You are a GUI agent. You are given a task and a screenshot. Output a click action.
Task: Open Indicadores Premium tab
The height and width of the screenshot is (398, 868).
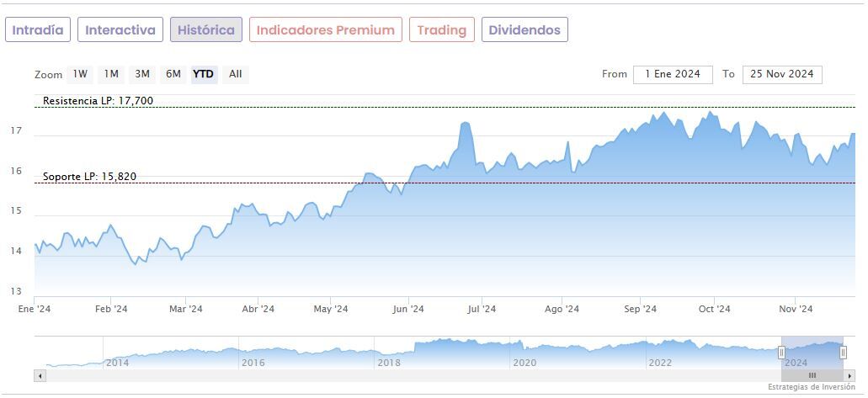tap(325, 30)
